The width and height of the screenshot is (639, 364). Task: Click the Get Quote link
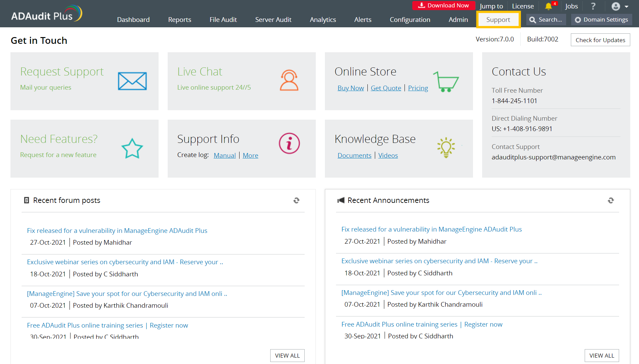pos(386,88)
